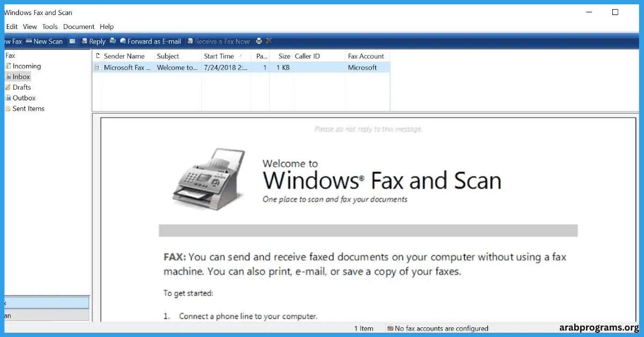Click the 7/24/2018 start time cell
The height and width of the screenshot is (337, 644).
pyautogui.click(x=226, y=68)
